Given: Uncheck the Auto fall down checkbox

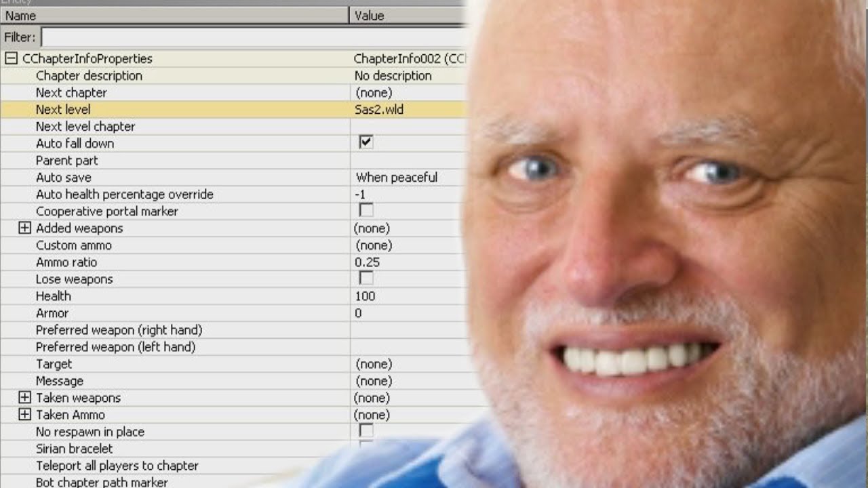Looking at the screenshot, I should [366, 142].
